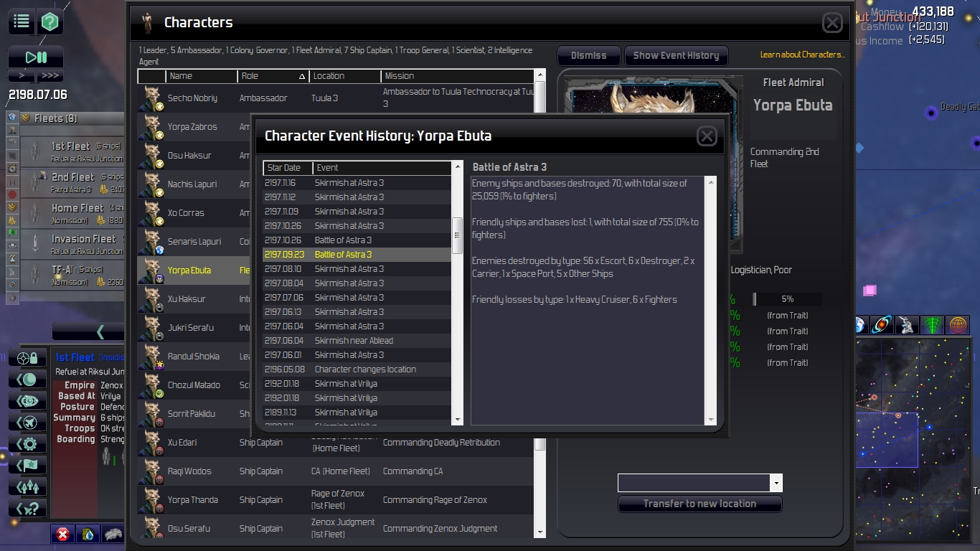This screenshot has width=980, height=551.
Task: Click the green flag icon in left strip
Action: 12,233
